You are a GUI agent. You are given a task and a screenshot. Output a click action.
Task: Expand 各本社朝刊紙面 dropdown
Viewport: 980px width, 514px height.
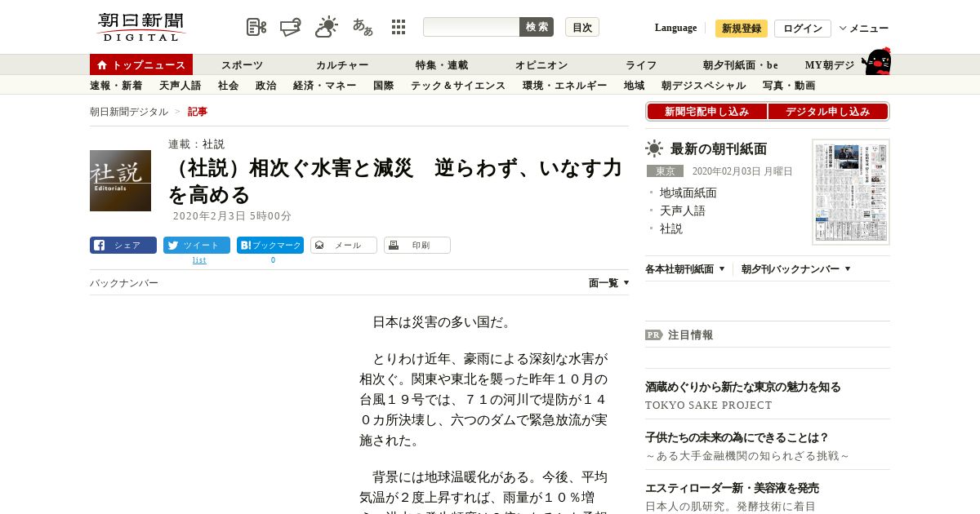coord(685,268)
